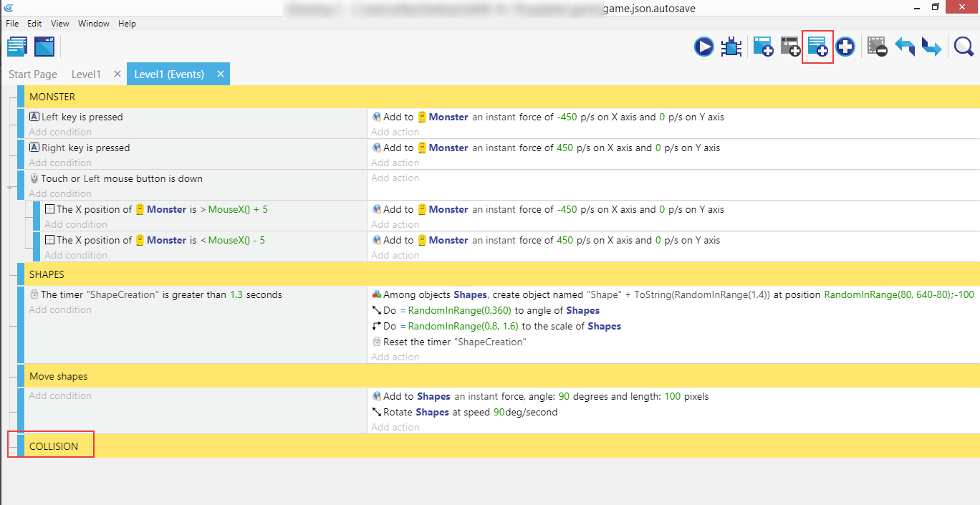
Task: Open the round plus add-other-event icon
Action: coord(845,47)
